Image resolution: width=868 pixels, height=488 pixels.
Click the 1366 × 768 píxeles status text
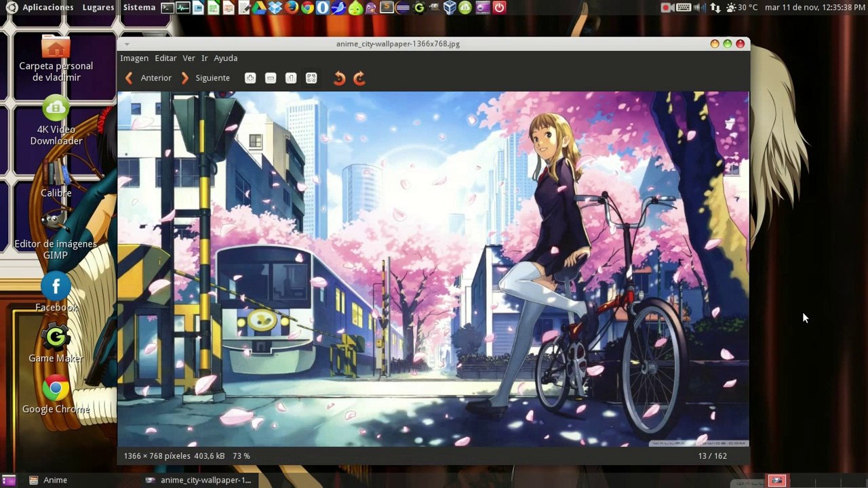coord(157,456)
